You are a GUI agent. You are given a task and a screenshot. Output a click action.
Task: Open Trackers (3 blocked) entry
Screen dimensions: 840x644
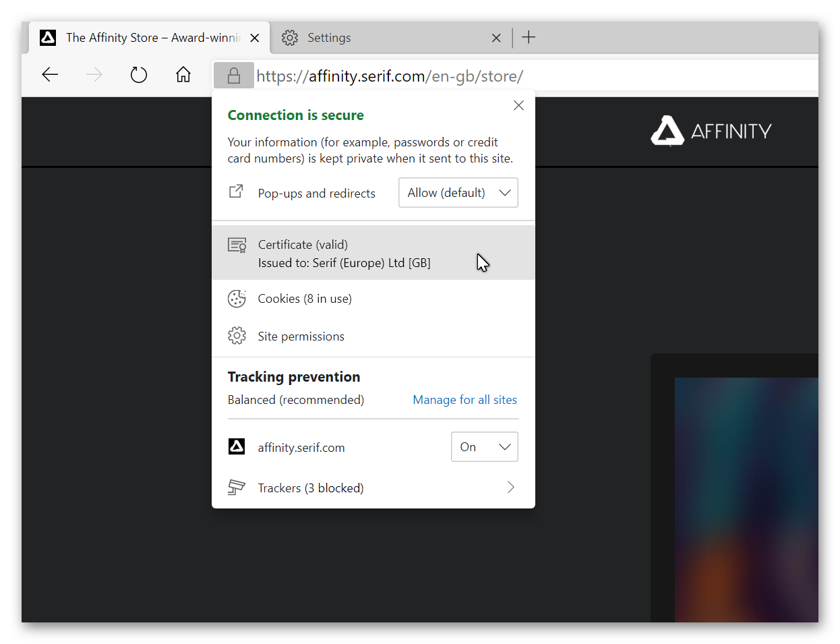pyautogui.click(x=373, y=488)
